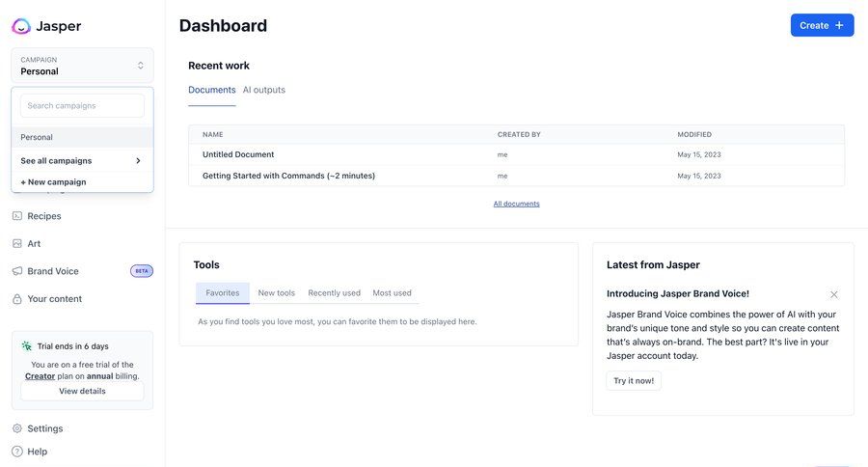Open the Art image icon
Image resolution: width=868 pixels, height=467 pixels.
click(17, 244)
